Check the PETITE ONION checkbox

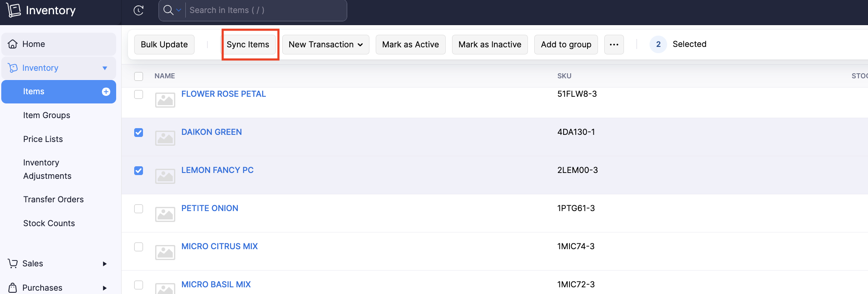tap(138, 209)
